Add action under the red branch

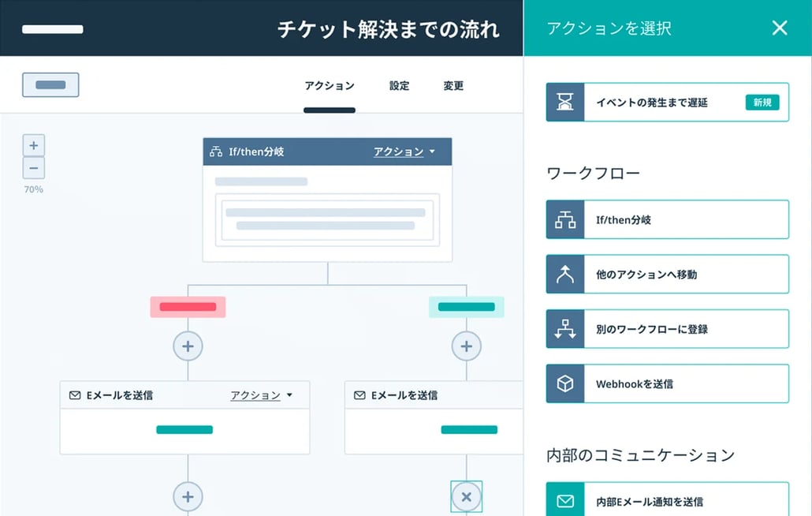pyautogui.click(x=188, y=346)
